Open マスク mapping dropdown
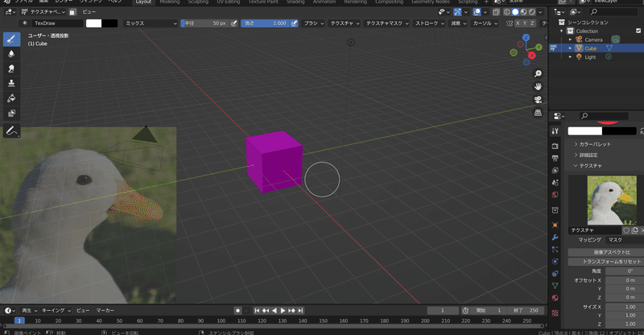The width and height of the screenshot is (644, 335). (625, 240)
